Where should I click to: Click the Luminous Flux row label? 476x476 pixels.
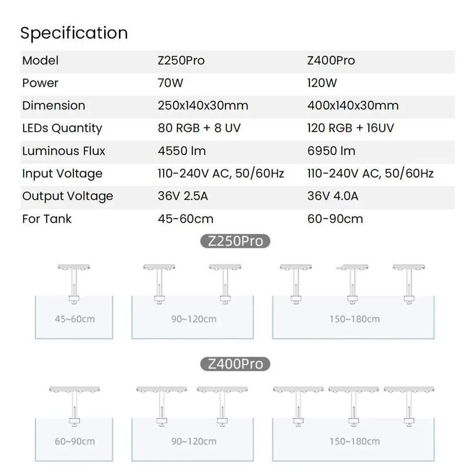tap(63, 151)
